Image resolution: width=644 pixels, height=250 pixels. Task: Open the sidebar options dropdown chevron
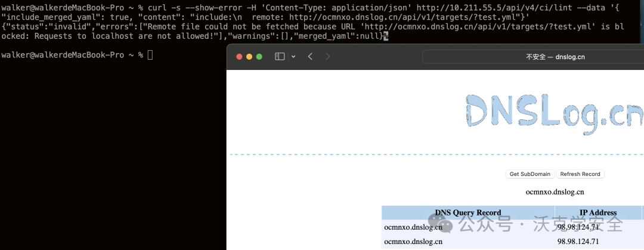coord(293,57)
